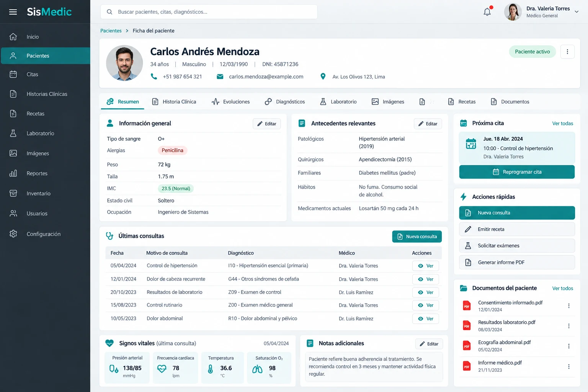View the 20/10/2023 laboratory results consultation

(426, 292)
